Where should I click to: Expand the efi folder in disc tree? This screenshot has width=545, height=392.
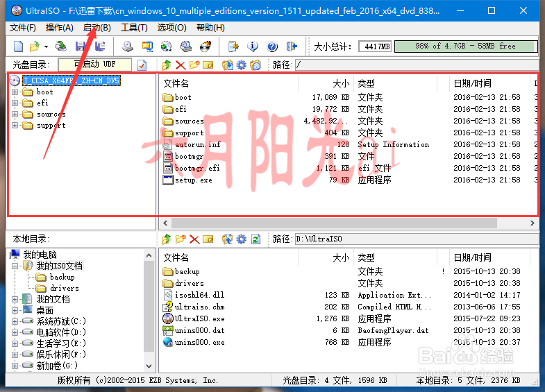point(15,103)
